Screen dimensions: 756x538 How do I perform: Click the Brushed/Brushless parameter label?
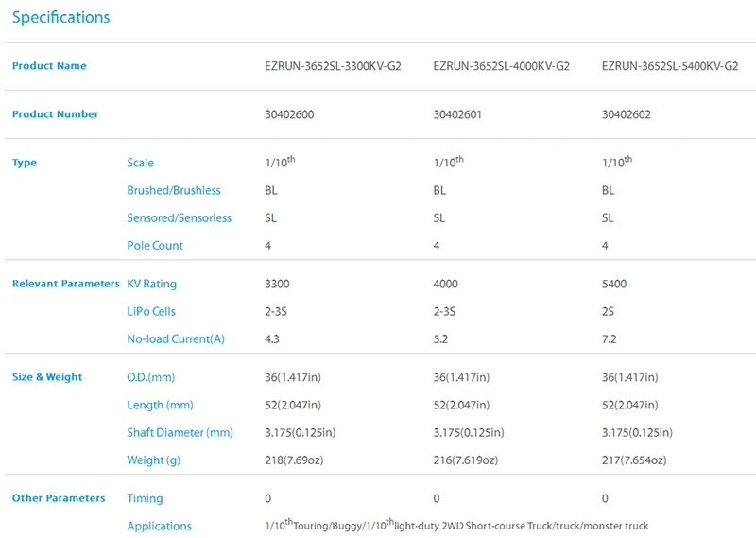(174, 190)
